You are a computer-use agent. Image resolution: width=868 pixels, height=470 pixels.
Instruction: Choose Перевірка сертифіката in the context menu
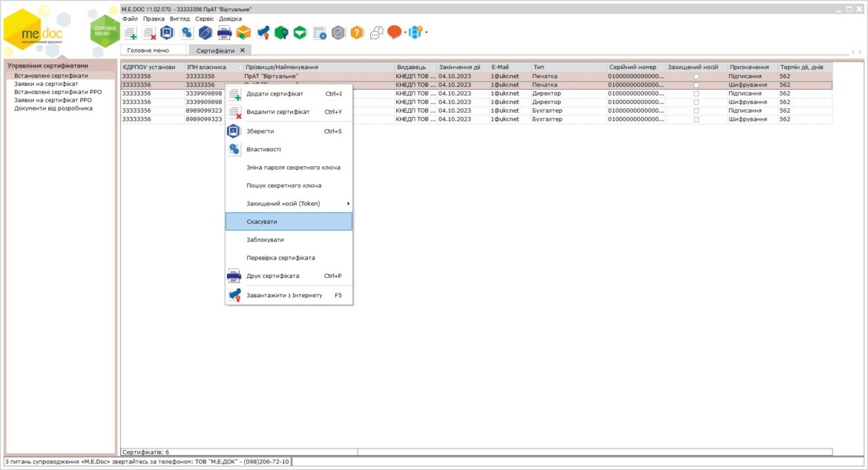pyautogui.click(x=289, y=258)
